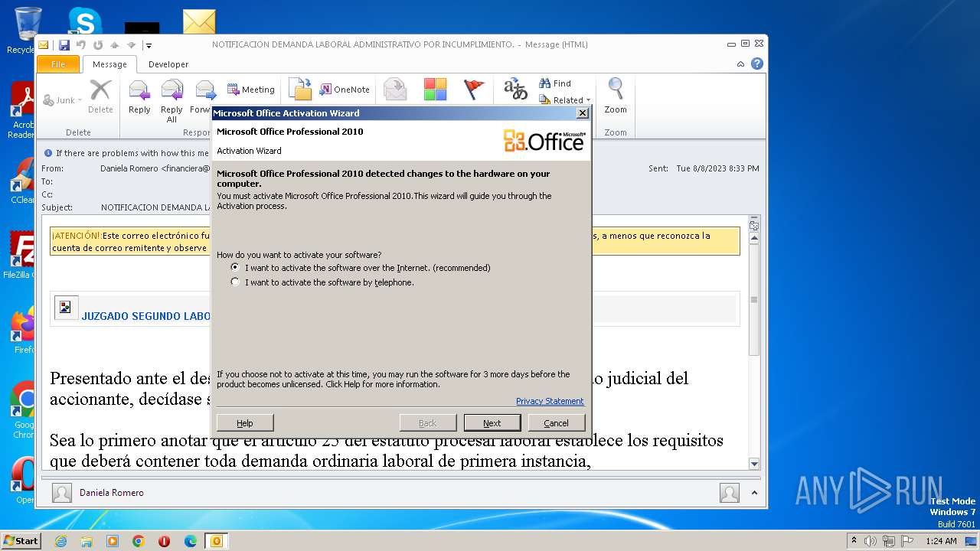The height and width of the screenshot is (551, 980).
Task: Click the Action Center flag in tray
Action: point(907,541)
